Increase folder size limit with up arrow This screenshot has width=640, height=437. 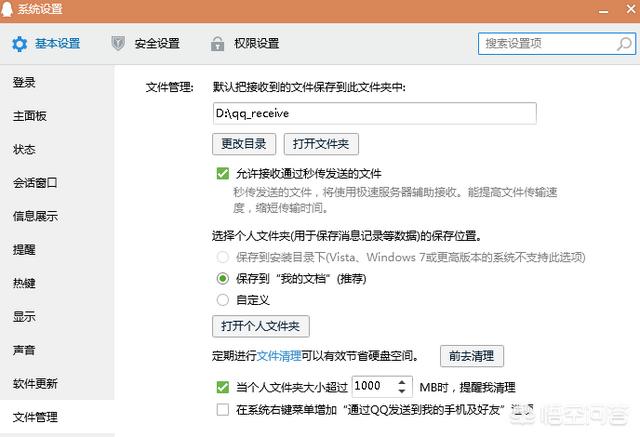[402, 382]
